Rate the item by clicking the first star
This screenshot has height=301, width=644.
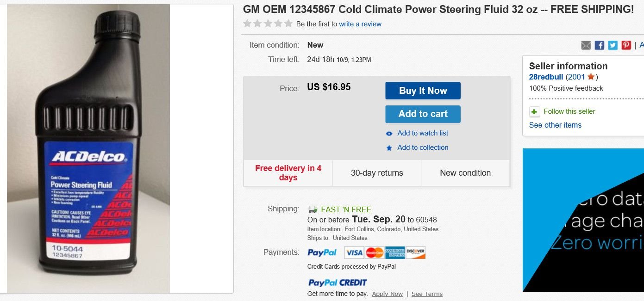(247, 23)
